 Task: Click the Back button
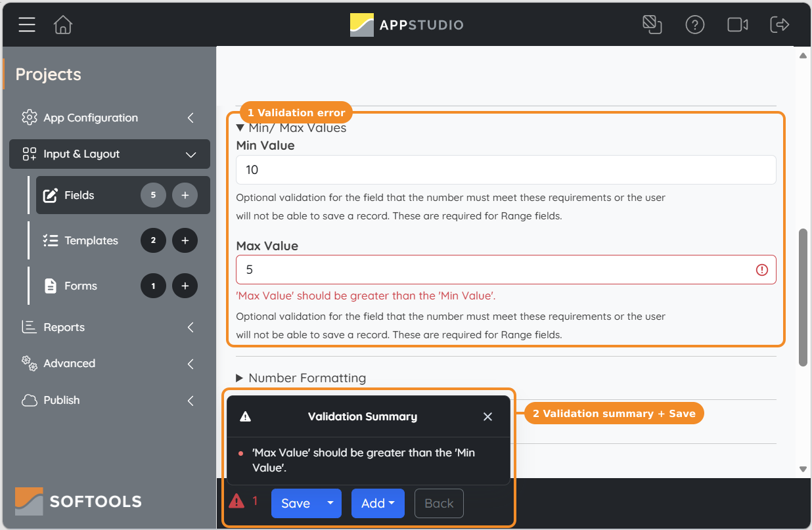pos(439,503)
